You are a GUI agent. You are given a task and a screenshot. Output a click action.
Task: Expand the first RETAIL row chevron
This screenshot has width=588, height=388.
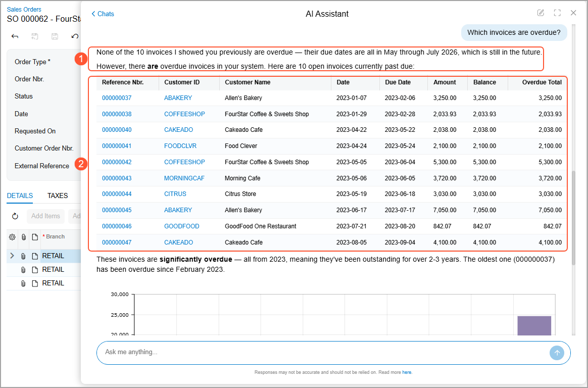12,256
